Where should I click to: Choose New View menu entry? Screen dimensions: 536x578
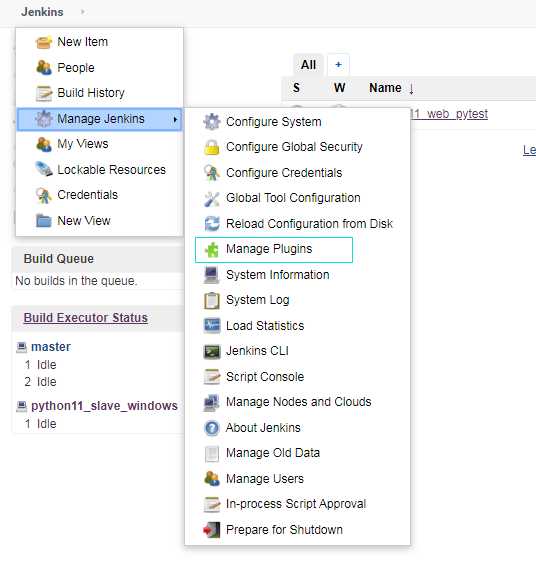click(x=100, y=220)
